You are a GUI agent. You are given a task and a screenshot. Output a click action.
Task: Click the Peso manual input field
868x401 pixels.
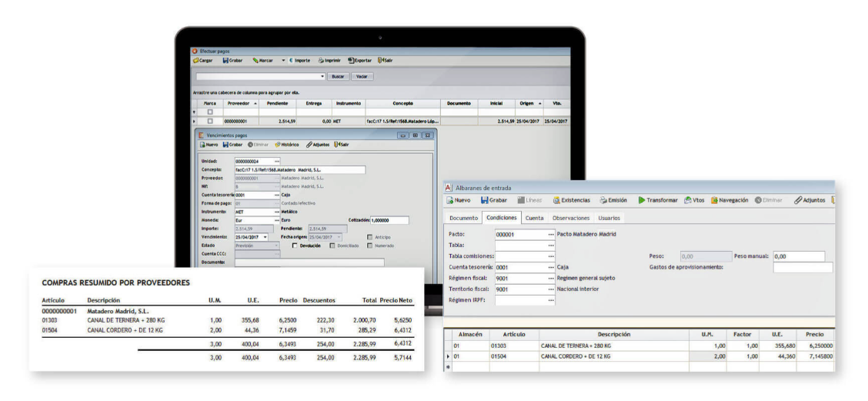tap(799, 256)
